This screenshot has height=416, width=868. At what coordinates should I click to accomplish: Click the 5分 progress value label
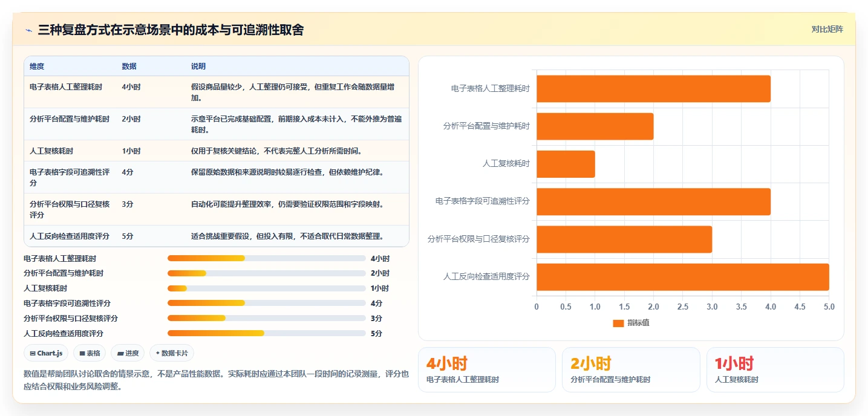(x=376, y=333)
